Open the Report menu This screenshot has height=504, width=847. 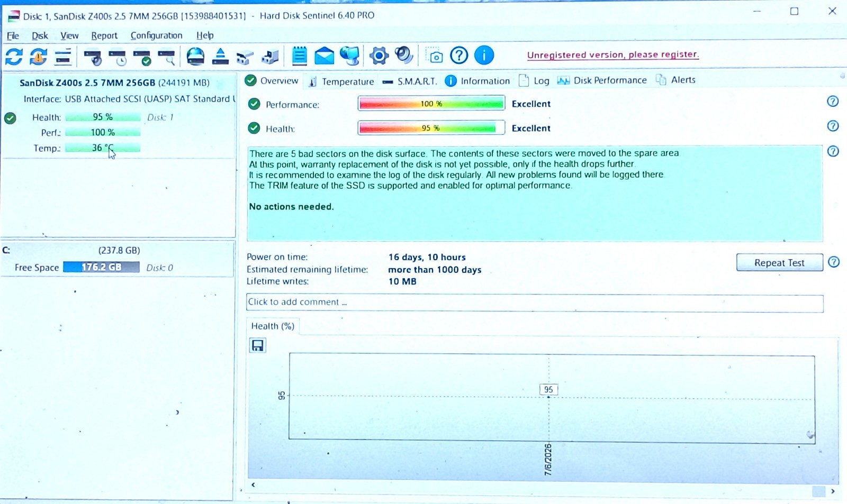coord(104,35)
